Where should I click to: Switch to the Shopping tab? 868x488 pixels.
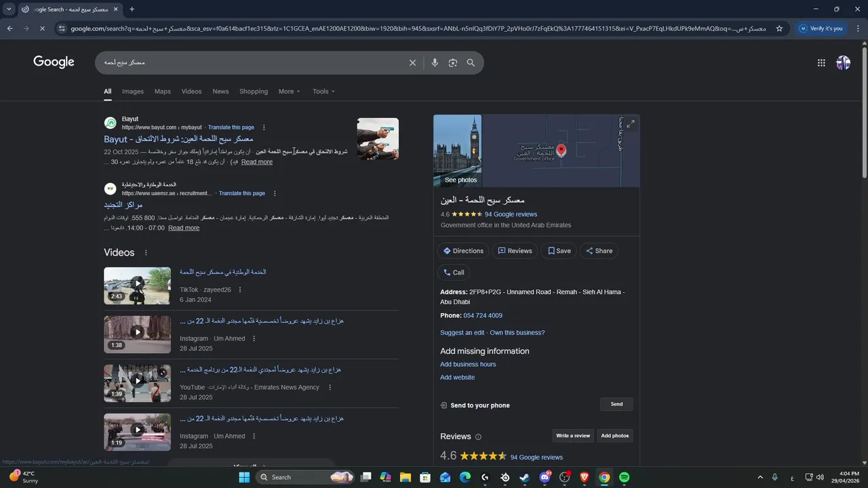click(254, 91)
